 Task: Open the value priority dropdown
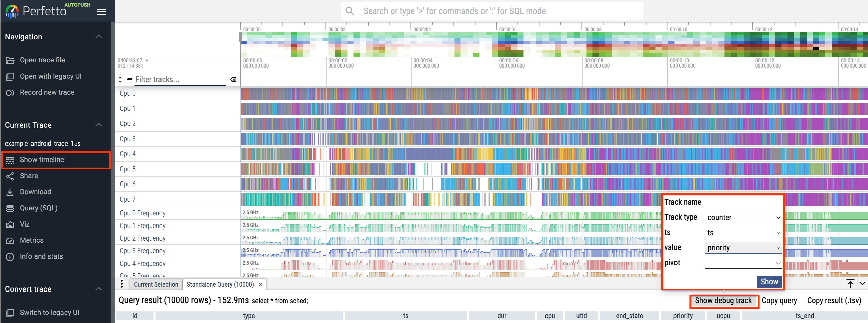[x=743, y=248]
